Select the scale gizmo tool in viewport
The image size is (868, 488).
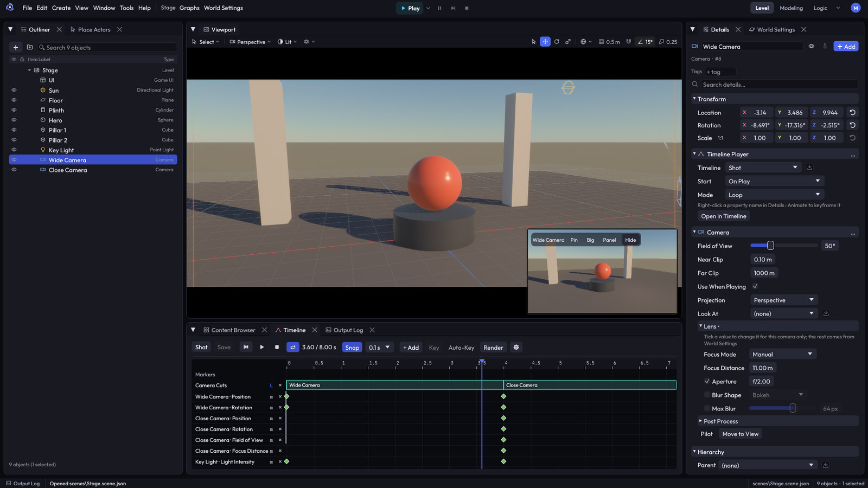click(x=568, y=42)
